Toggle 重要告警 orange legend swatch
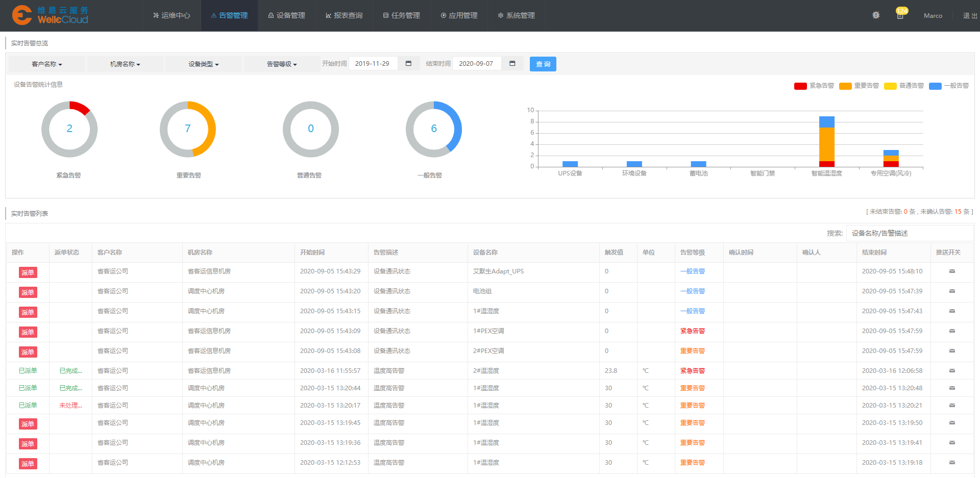The image size is (980, 478). click(845, 86)
